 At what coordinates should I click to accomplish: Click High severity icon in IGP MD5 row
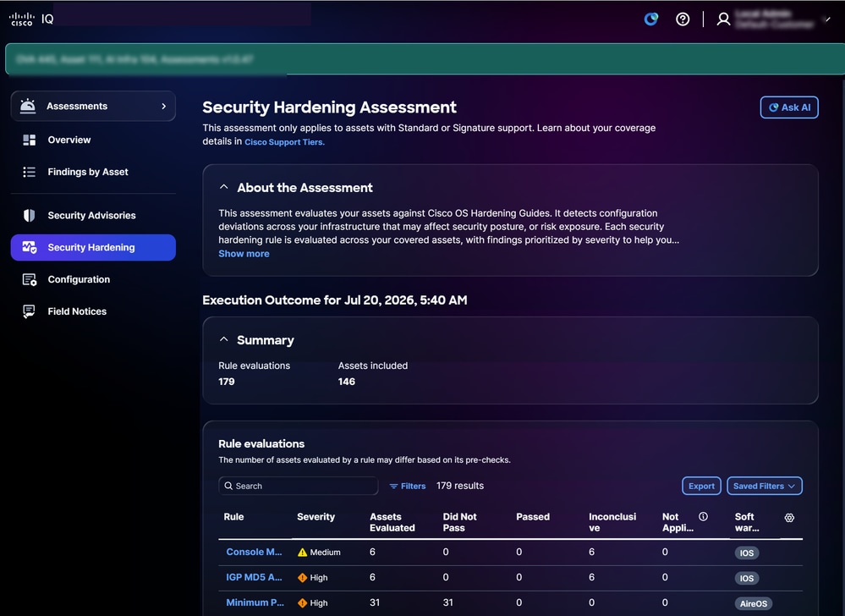point(302,578)
